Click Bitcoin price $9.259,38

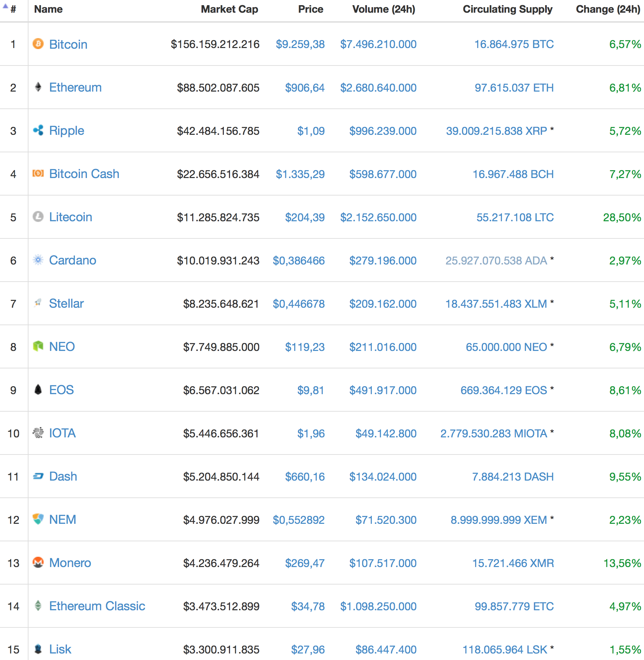[x=300, y=45]
